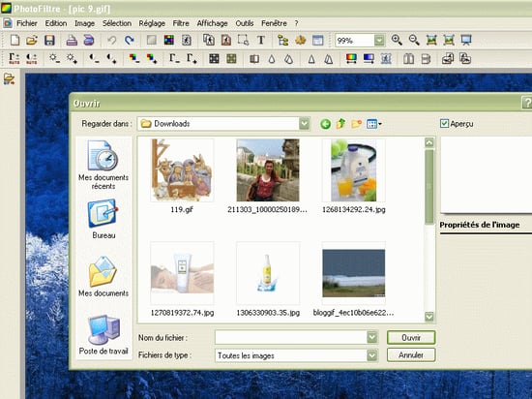Go to Poste de travail shortcut
Viewport: 532px width, 399px height.
coord(103,334)
